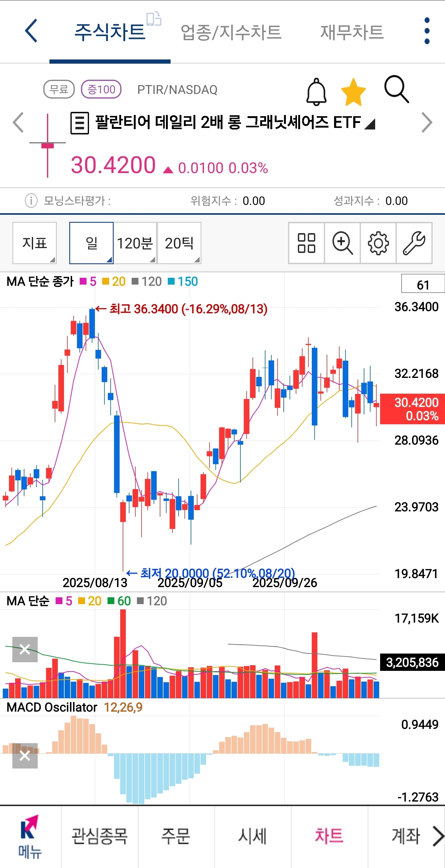Tap the large 30.4200 price
The width and height of the screenshot is (445, 868).
point(113,165)
